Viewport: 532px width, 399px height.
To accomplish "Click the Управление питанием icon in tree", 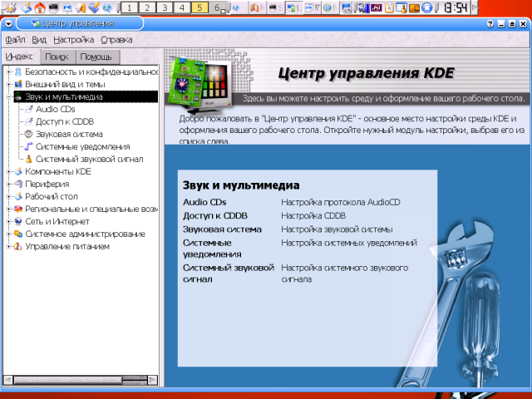I will [17, 246].
